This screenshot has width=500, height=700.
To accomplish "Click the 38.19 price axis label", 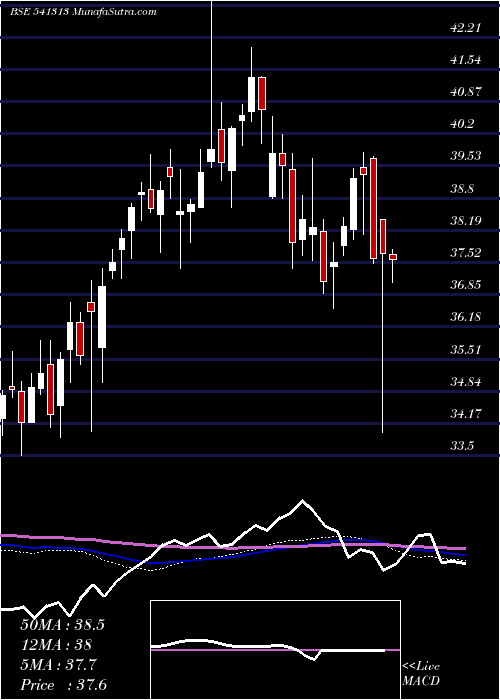I will coord(465,221).
